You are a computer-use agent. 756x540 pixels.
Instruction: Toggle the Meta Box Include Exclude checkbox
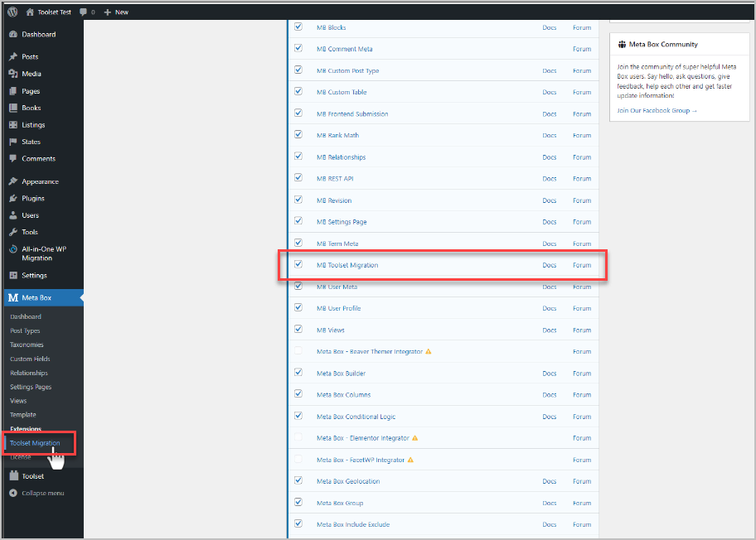click(x=298, y=523)
